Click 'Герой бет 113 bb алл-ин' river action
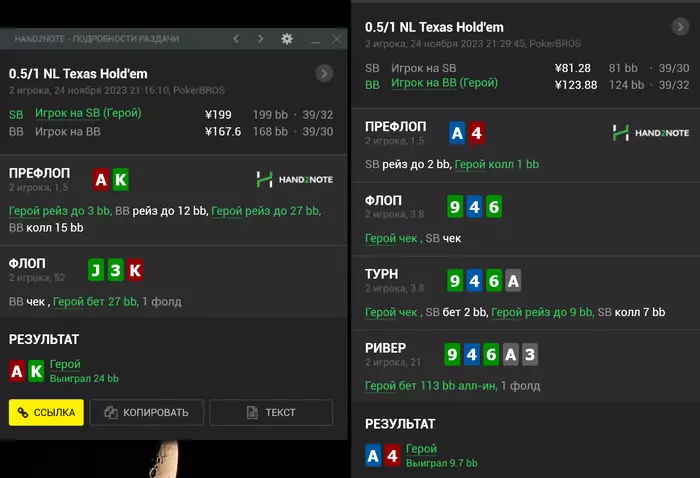The width and height of the screenshot is (700, 478). [x=431, y=386]
